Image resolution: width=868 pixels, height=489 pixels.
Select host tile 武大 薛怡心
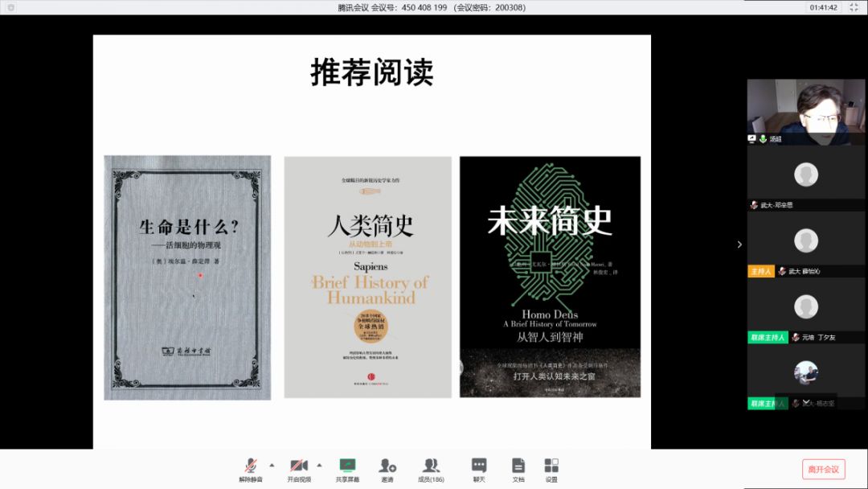[x=806, y=244]
